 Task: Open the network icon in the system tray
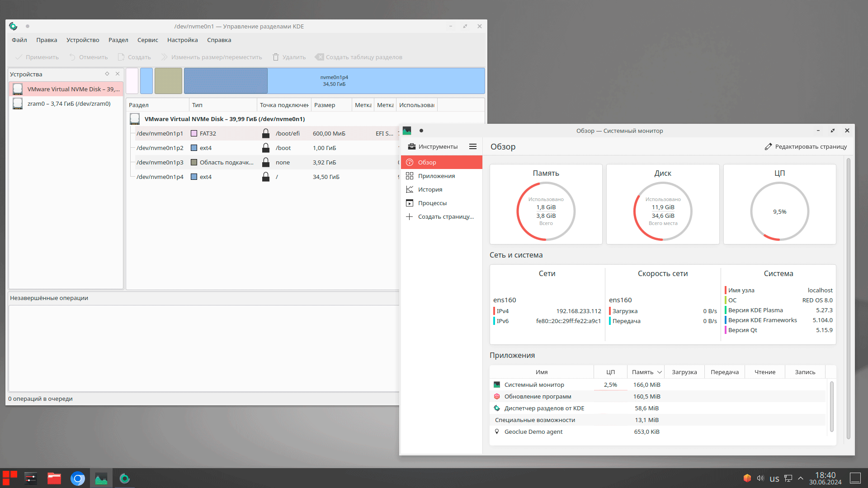788,478
